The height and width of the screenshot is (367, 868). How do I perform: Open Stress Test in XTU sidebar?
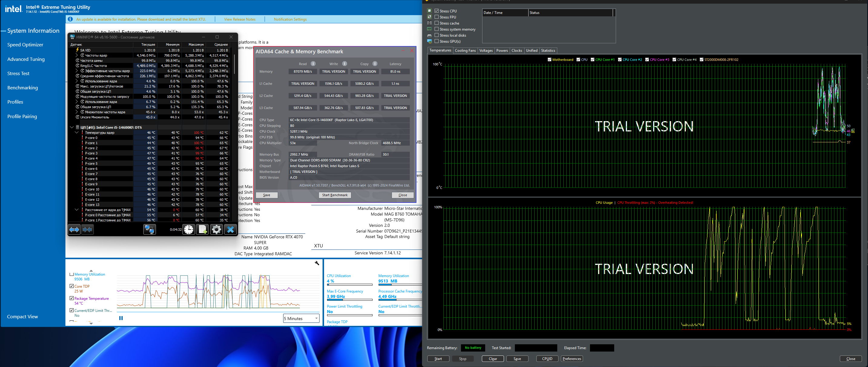tap(18, 74)
